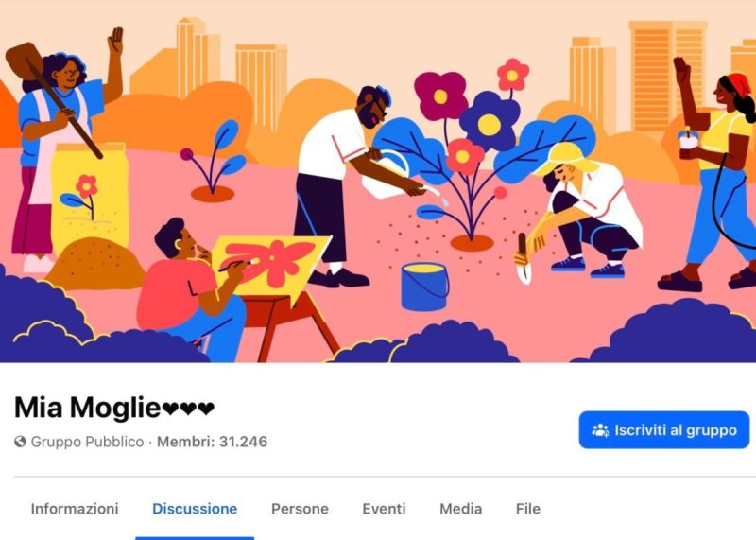Click the black hearts after the group name

(188, 409)
